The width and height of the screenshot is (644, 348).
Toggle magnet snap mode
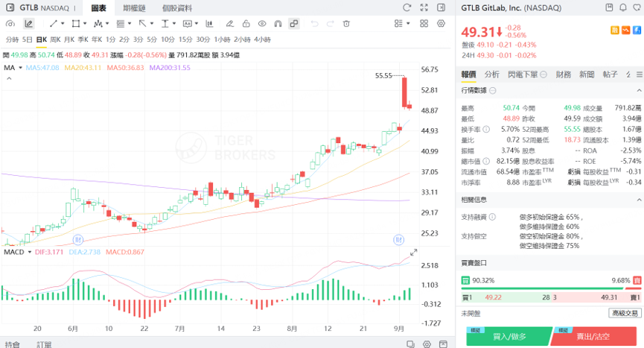click(x=278, y=24)
